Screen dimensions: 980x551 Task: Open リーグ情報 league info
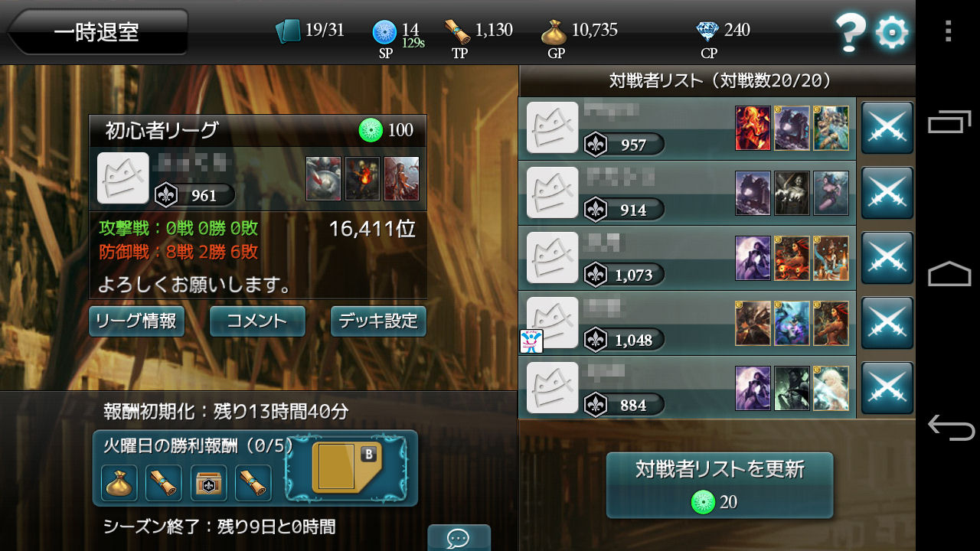coord(136,321)
